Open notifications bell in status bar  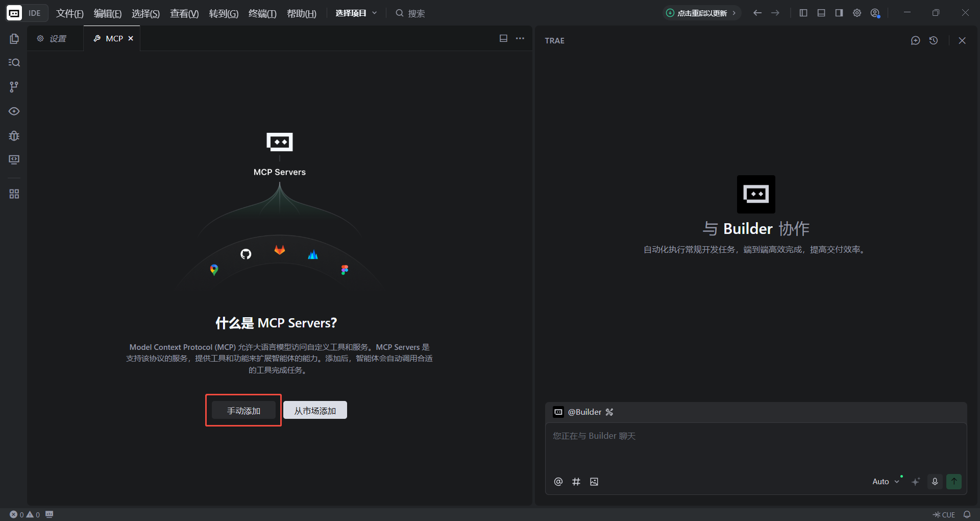(x=967, y=515)
